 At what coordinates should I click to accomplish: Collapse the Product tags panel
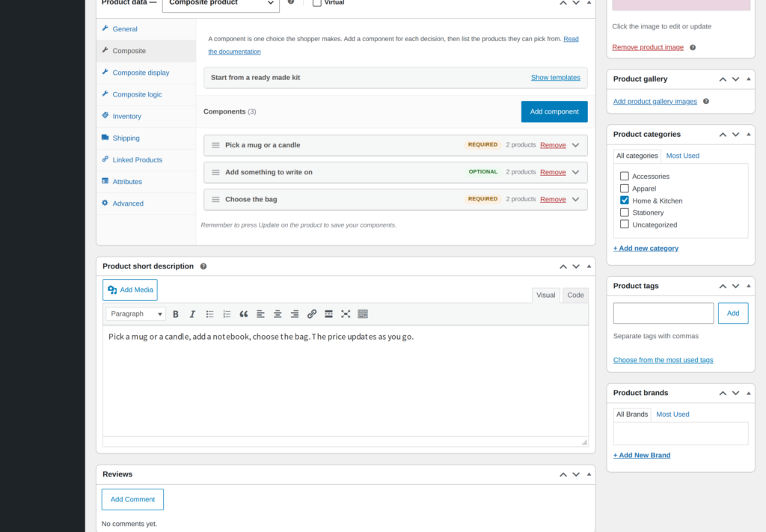(x=748, y=286)
